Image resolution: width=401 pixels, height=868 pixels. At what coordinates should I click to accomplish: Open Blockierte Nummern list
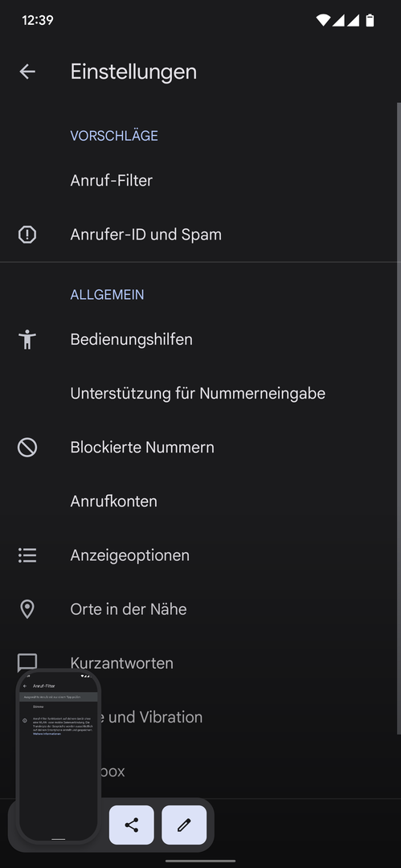click(201, 448)
